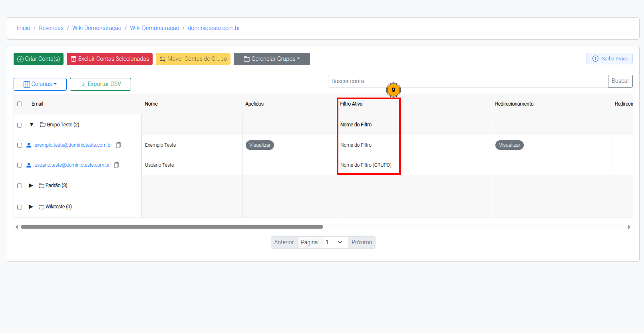Copy the exemplo.teste email address
Image resolution: width=644 pixels, height=333 pixels.
(x=118, y=145)
